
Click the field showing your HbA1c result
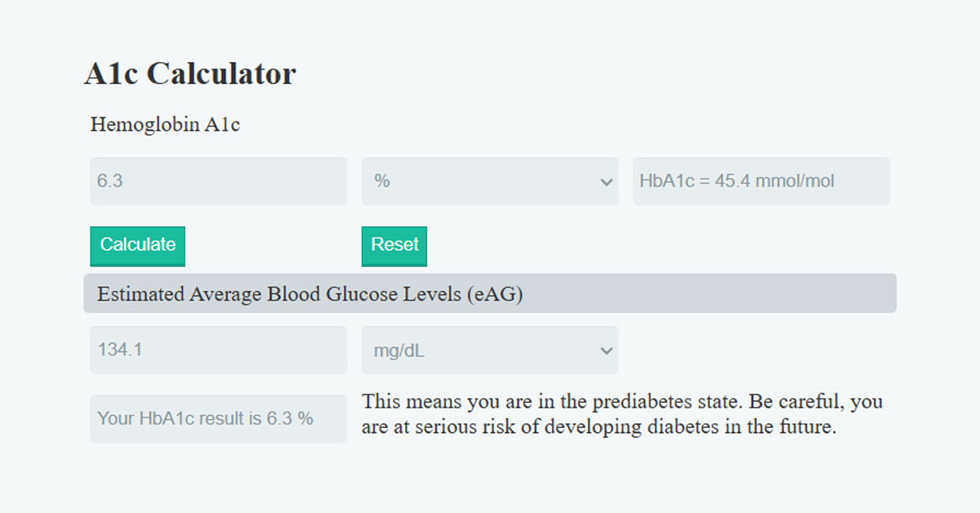pyautogui.click(x=218, y=417)
